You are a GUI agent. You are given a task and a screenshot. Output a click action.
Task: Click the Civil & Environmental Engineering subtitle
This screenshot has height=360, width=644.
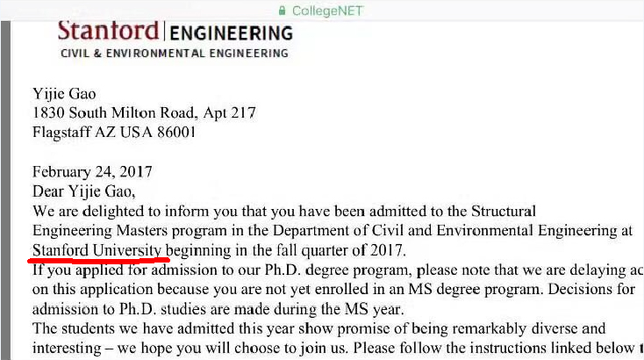(x=174, y=54)
